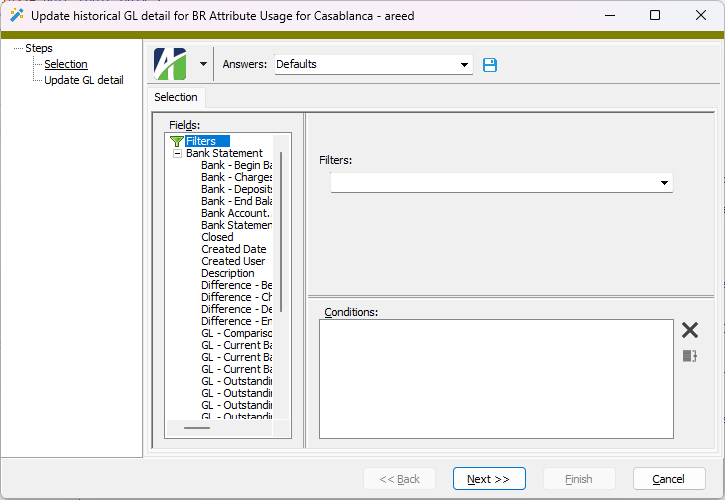
Task: Click the Fields vertical scrollbar
Action: tap(281, 231)
